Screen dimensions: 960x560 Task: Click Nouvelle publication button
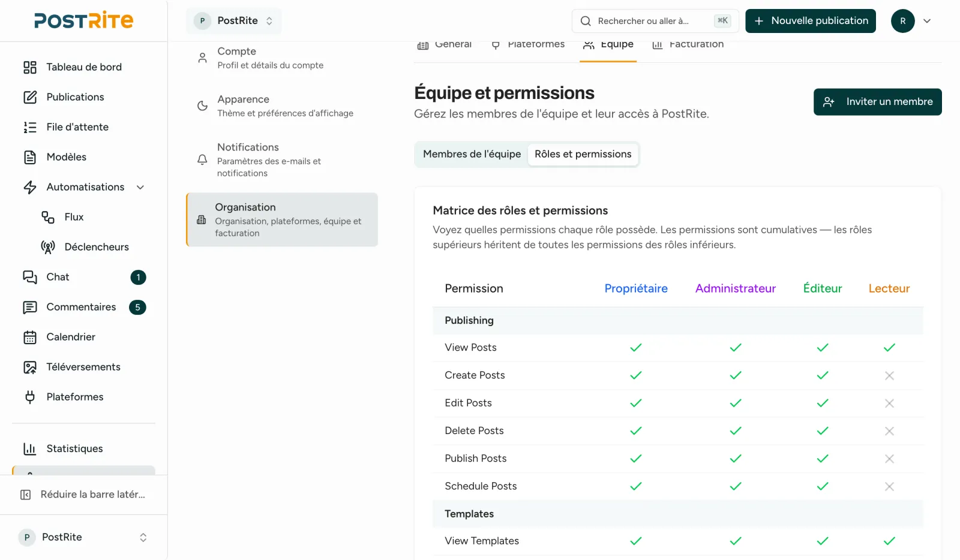(811, 21)
